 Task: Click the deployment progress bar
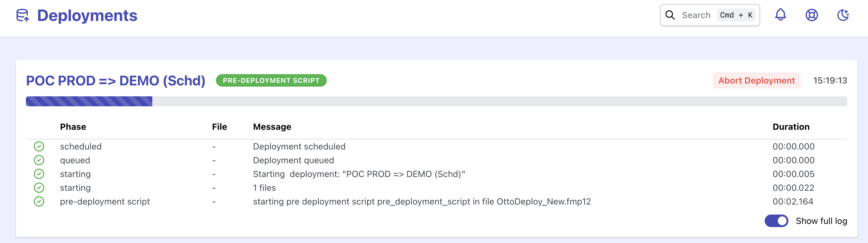[436, 101]
